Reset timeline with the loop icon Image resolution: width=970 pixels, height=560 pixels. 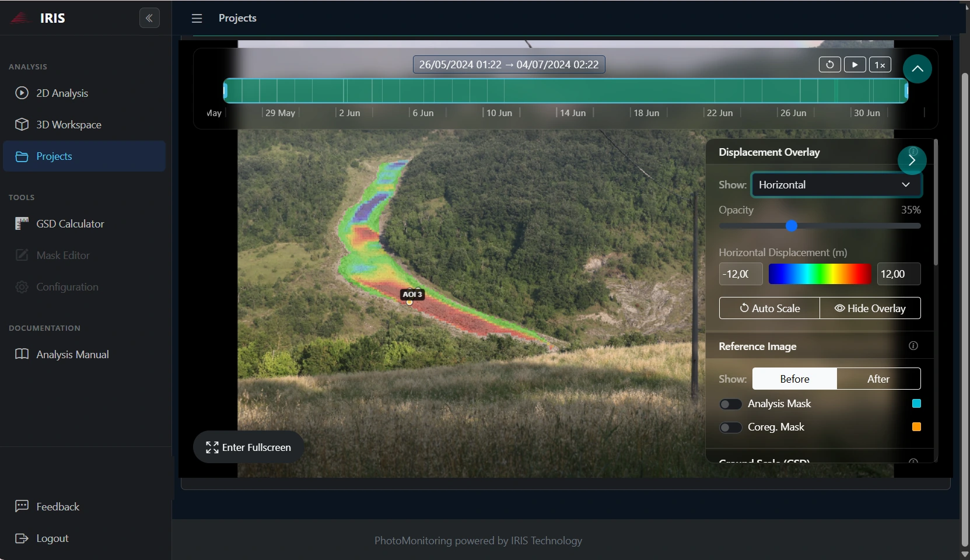[x=829, y=65]
